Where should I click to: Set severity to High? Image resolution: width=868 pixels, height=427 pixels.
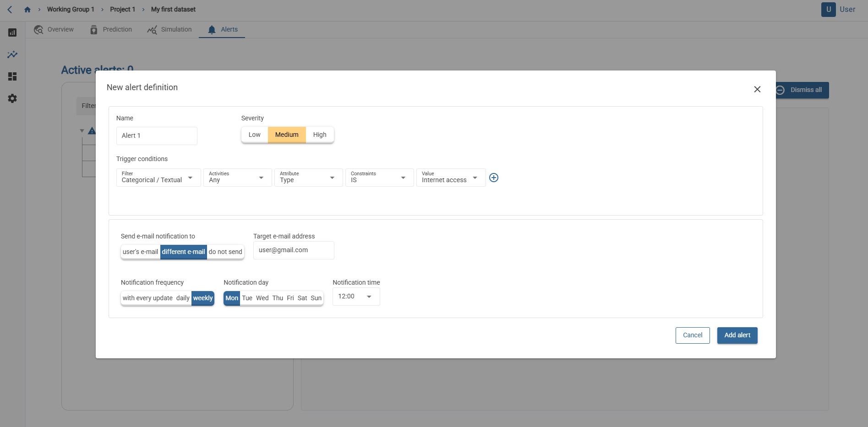coord(320,135)
